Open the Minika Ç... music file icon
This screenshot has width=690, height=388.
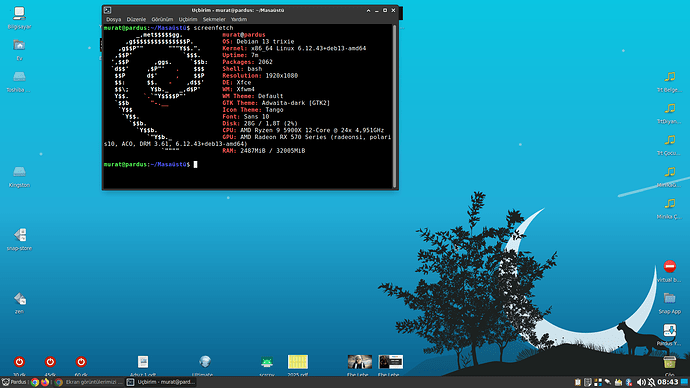(670, 204)
